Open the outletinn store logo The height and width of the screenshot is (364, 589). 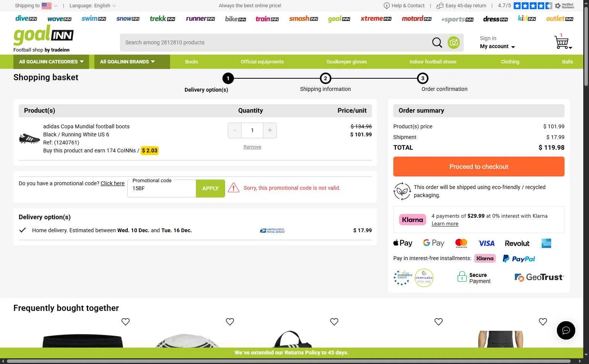point(560,18)
